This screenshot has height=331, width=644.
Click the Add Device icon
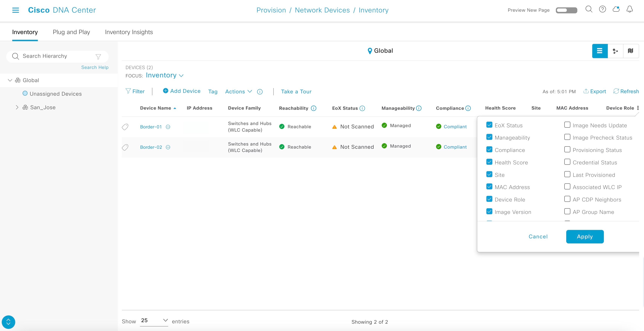166,91
